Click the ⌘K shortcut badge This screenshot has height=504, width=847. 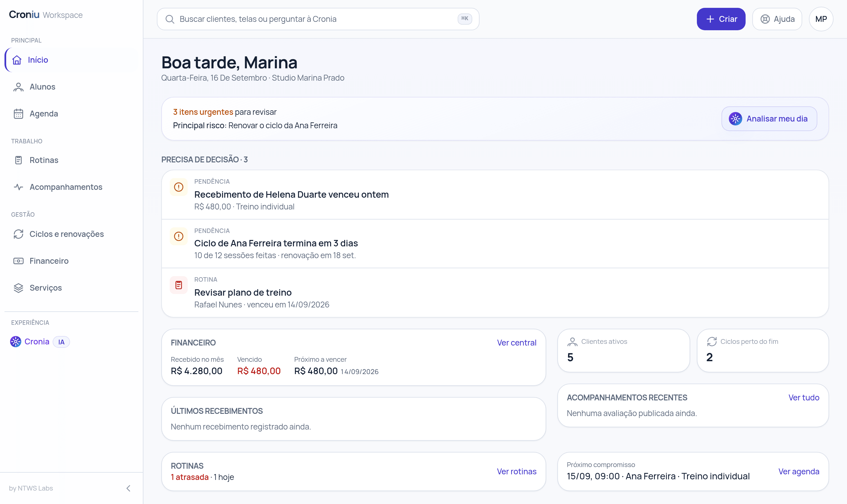point(464,19)
